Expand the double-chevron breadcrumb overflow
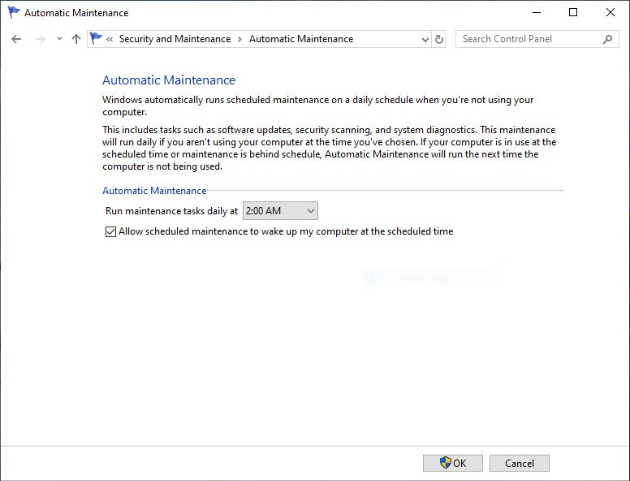630x481 pixels. coord(109,39)
